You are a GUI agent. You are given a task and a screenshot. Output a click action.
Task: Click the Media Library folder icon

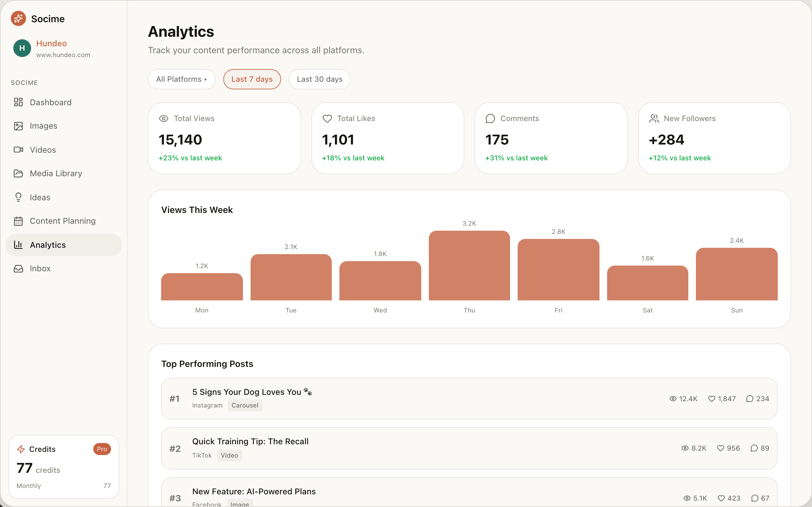[x=18, y=173]
